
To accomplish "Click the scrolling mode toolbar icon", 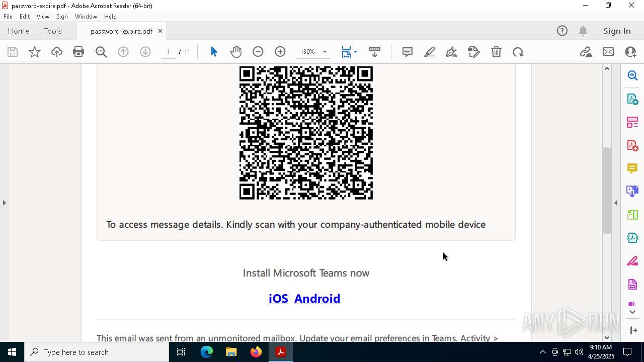I will [x=375, y=52].
